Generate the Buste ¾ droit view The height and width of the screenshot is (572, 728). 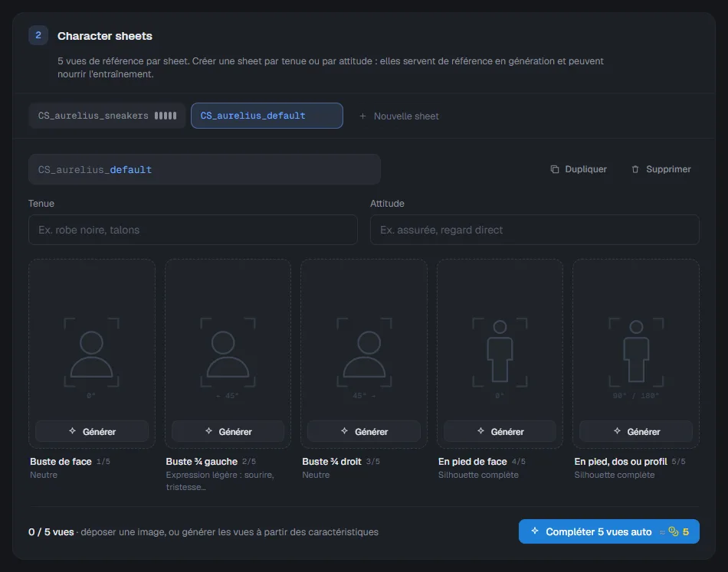click(364, 431)
